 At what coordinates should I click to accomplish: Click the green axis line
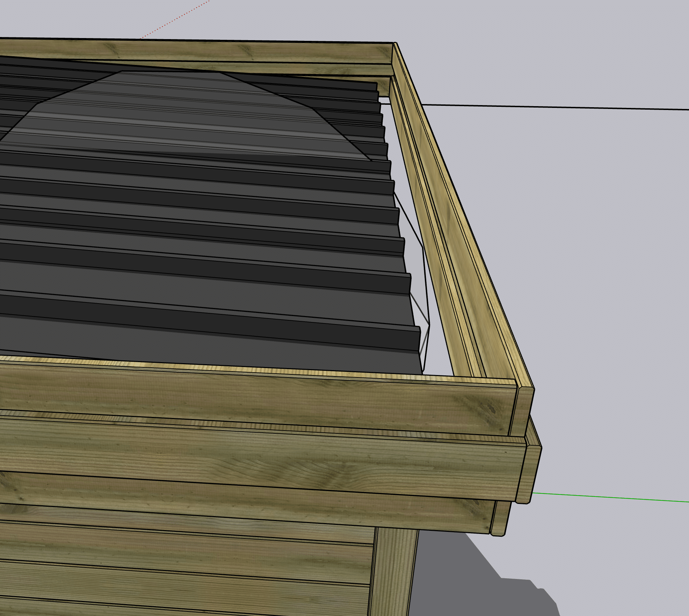[611, 498]
